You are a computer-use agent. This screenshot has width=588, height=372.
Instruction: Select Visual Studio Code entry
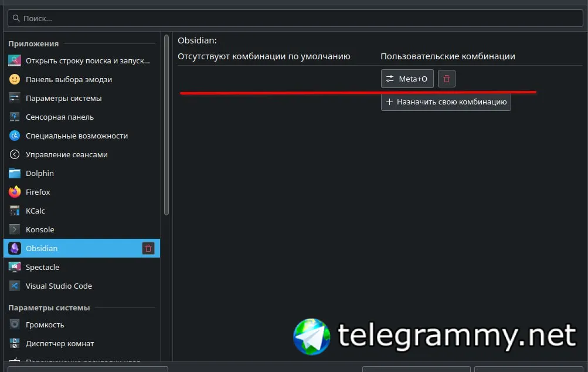point(81,286)
